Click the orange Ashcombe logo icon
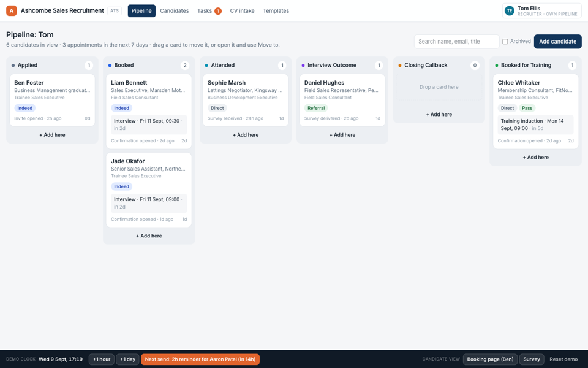 [12, 11]
